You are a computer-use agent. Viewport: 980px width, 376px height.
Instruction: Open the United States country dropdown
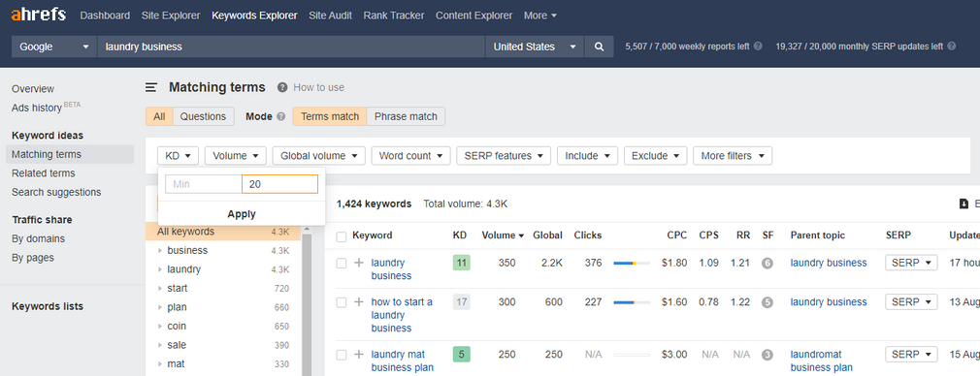[x=535, y=47]
